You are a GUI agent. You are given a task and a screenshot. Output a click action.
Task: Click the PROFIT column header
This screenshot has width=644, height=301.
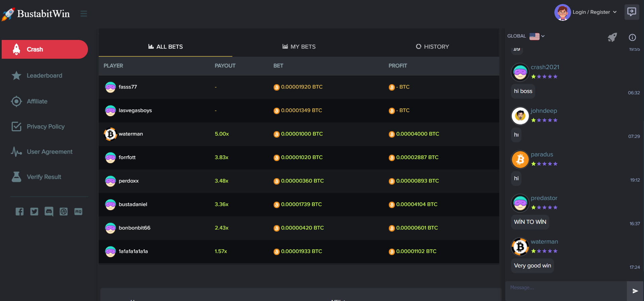(398, 66)
